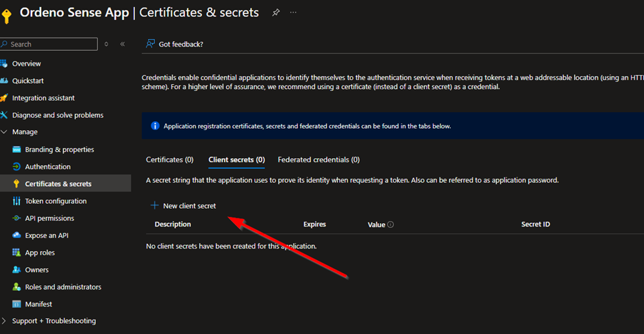Click the App roles grid icon
Screen dimensions: 644x334
(x=16, y=253)
